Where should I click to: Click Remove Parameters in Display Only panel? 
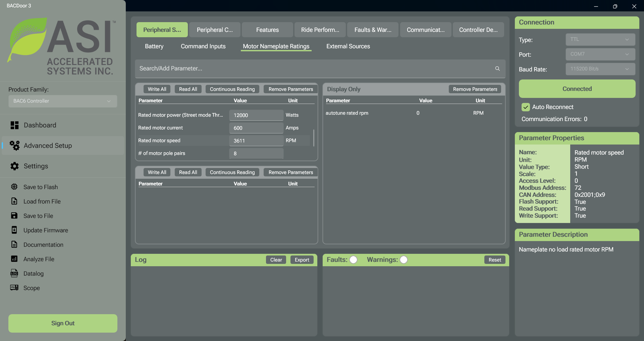475,89
